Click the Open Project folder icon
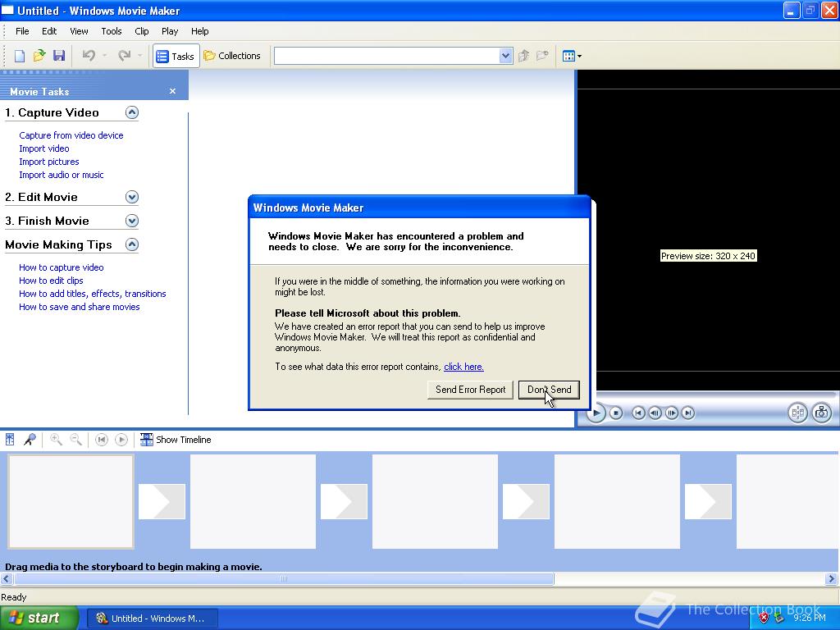The image size is (840, 630). [39, 56]
